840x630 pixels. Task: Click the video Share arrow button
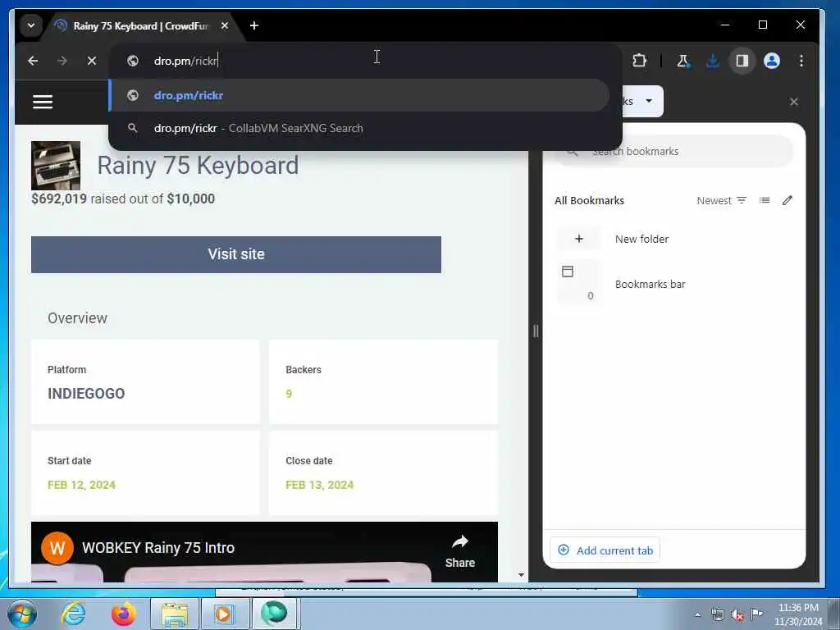(460, 551)
